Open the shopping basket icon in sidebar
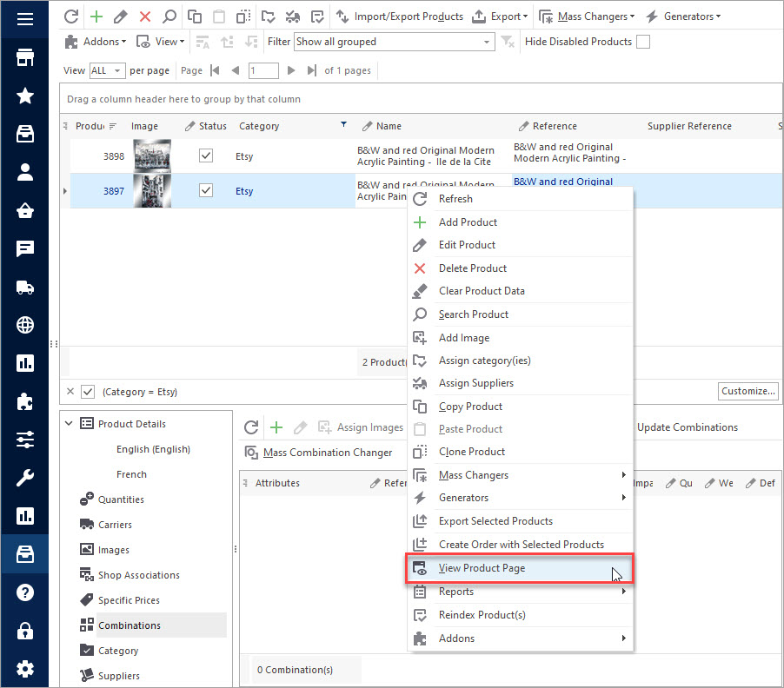784x688 pixels. [x=25, y=210]
